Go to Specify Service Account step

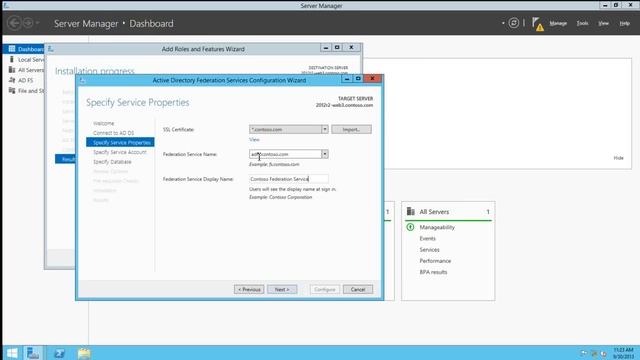(120, 152)
